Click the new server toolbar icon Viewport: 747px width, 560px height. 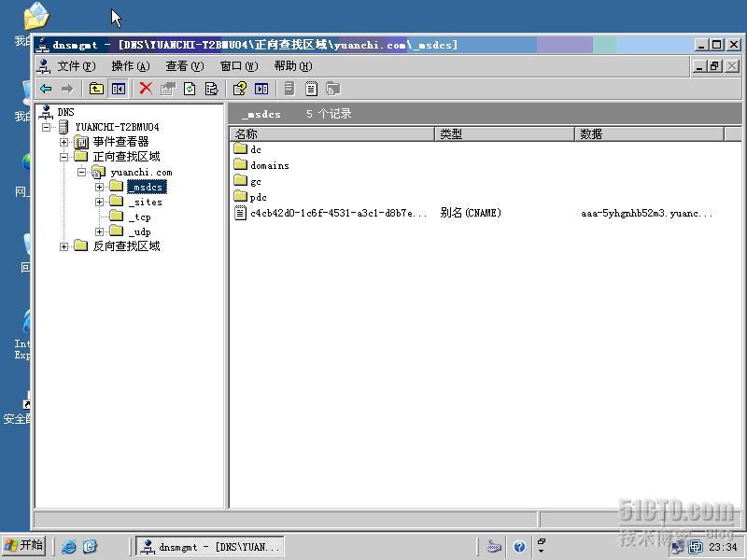pos(289,89)
